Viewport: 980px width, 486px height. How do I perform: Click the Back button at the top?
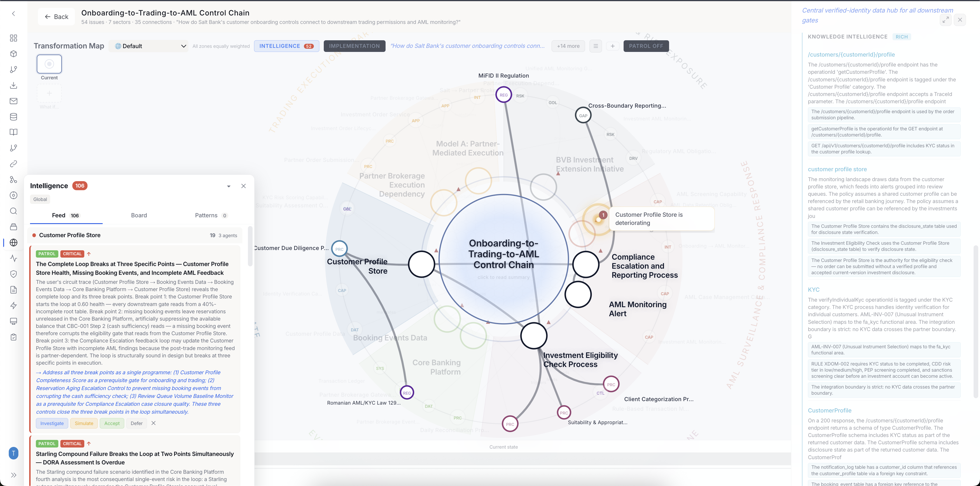point(56,16)
